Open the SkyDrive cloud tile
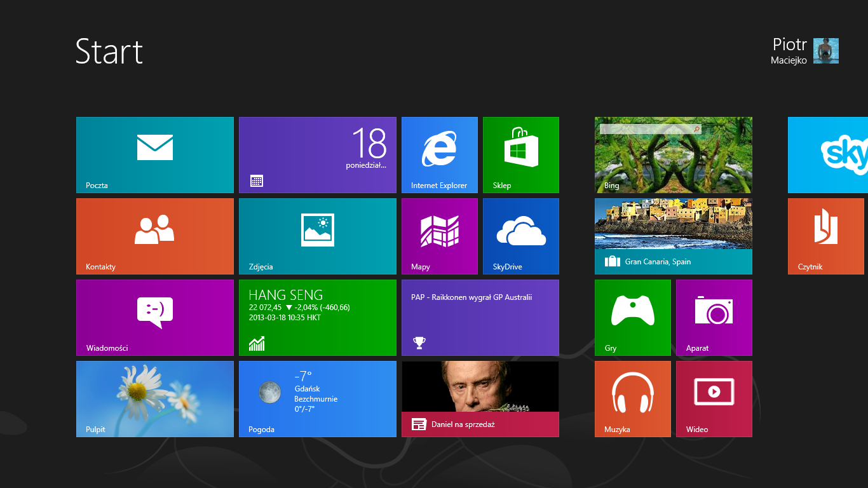This screenshot has height=488, width=868. (520, 236)
